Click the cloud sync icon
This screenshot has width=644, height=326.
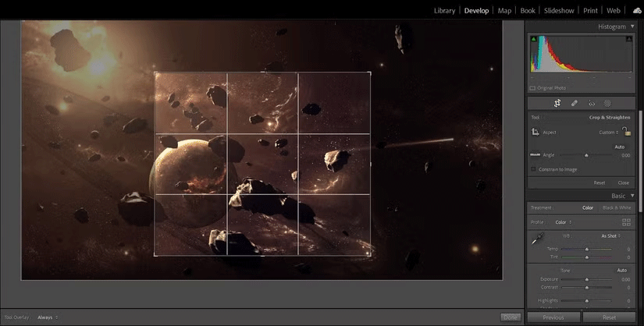pos(637,11)
